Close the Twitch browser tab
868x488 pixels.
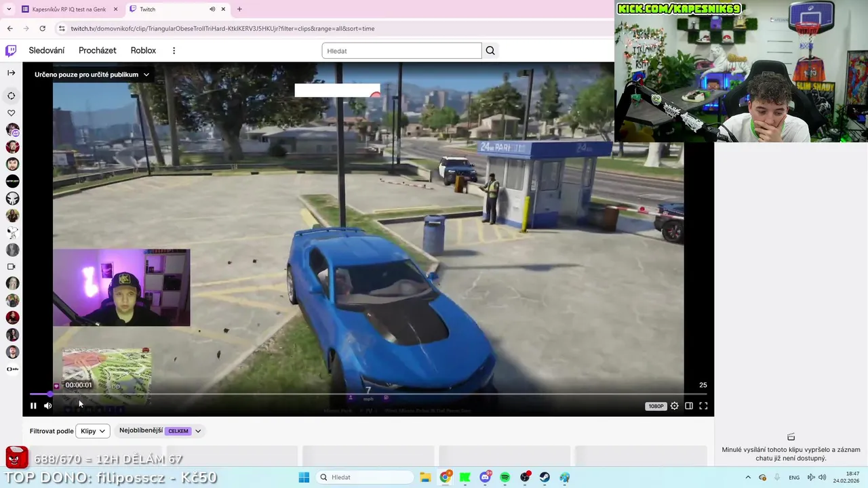223,9
